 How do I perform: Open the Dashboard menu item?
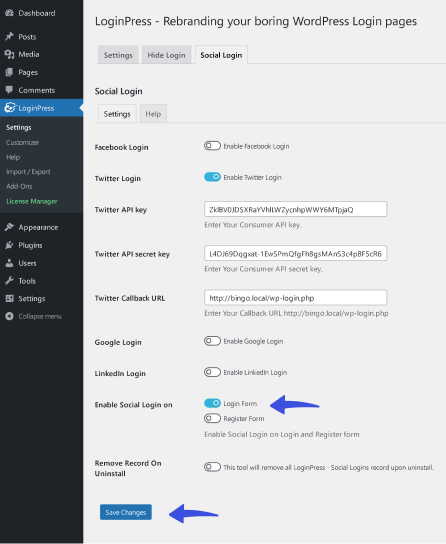[x=42, y=13]
